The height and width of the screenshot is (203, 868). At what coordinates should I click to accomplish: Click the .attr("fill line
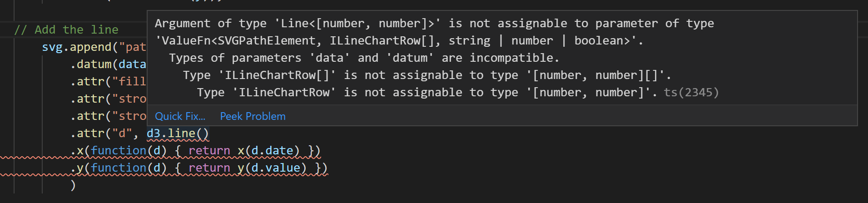(108, 82)
